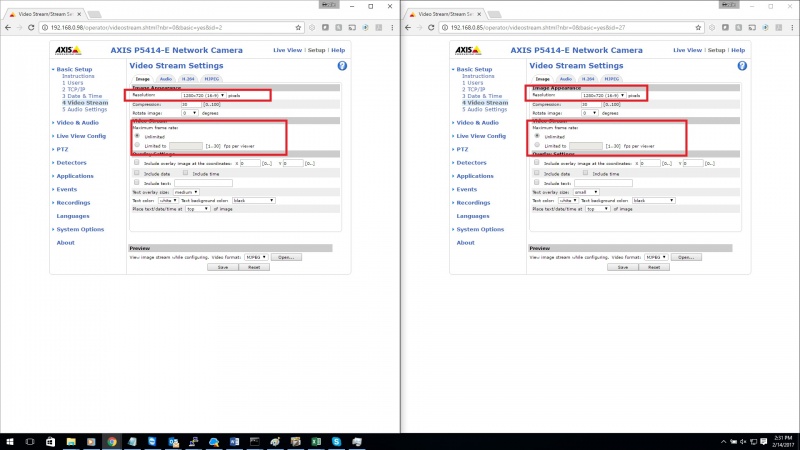This screenshot has height=450, width=800.
Task: Check Include date in the left window
Action: [x=137, y=173]
